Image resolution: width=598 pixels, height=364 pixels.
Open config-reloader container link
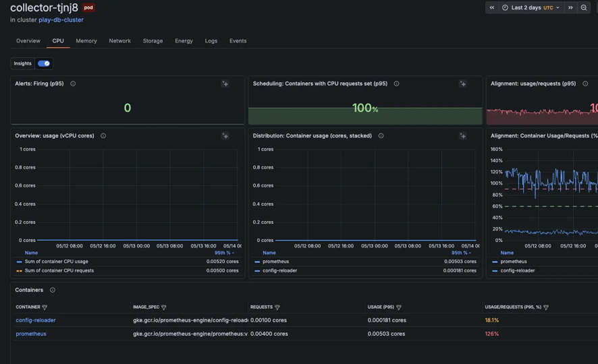click(36, 320)
